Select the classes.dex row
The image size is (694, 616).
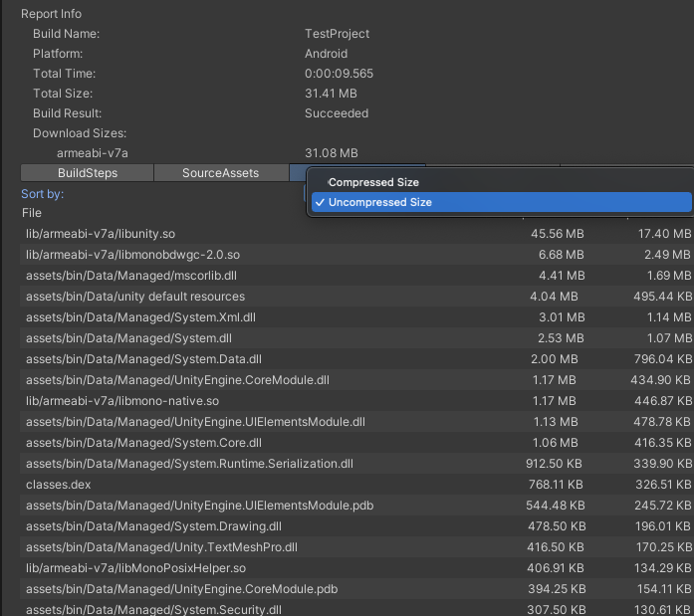point(356,485)
